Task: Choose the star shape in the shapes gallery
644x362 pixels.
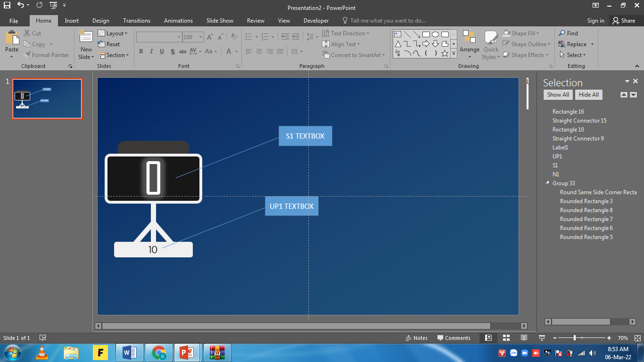Action: coord(445,53)
